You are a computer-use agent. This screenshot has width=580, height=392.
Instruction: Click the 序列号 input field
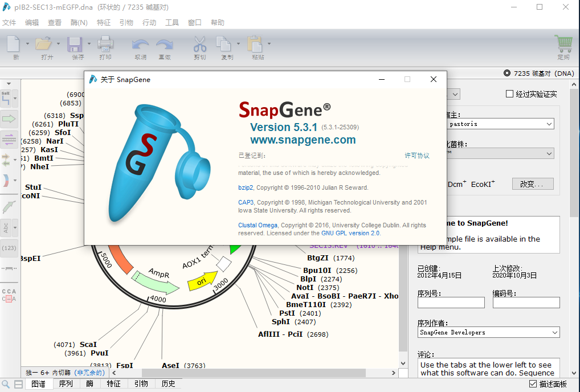(451, 303)
